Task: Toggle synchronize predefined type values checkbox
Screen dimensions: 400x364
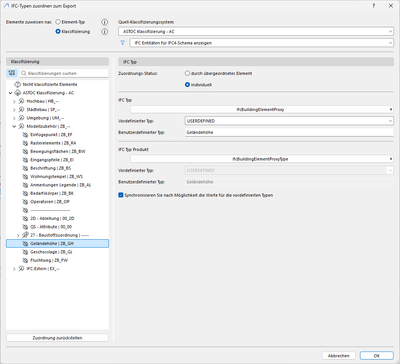Action: click(x=121, y=195)
